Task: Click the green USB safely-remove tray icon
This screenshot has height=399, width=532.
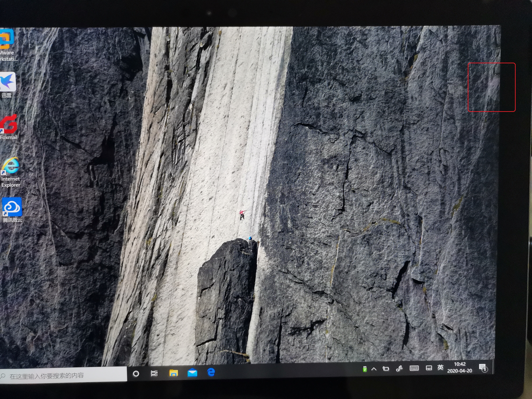Action: click(x=365, y=369)
